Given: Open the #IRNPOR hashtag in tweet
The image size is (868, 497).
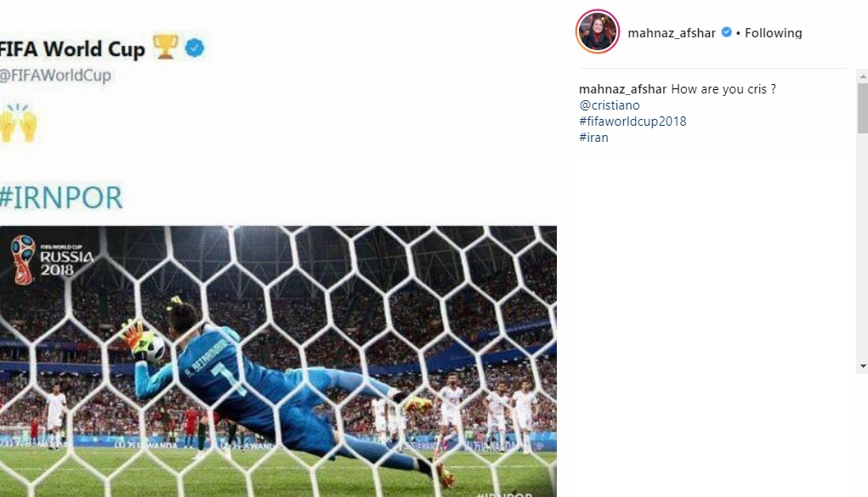Looking at the screenshot, I should (61, 198).
